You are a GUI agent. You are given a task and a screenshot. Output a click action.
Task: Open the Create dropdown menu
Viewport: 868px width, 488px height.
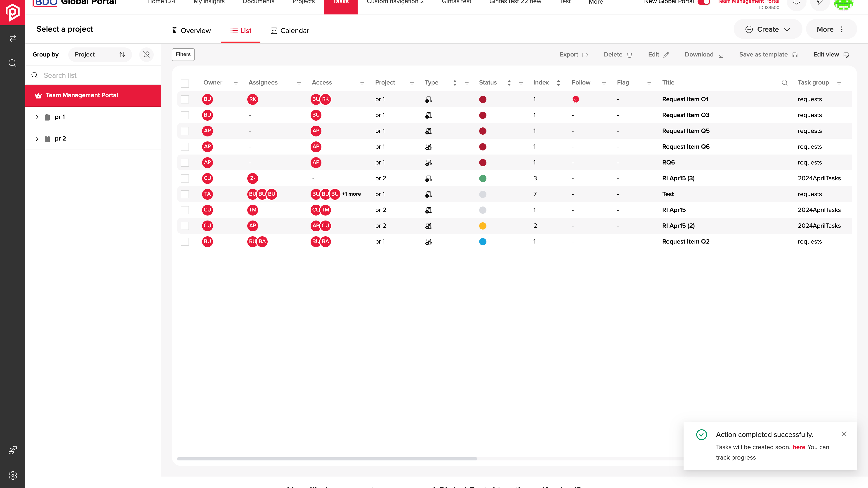coord(768,29)
